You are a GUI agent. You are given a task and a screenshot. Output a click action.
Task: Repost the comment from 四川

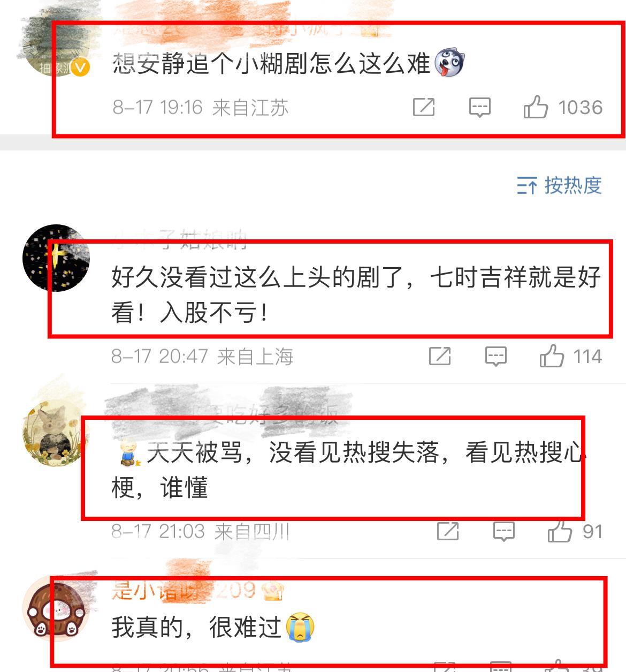pos(448,531)
